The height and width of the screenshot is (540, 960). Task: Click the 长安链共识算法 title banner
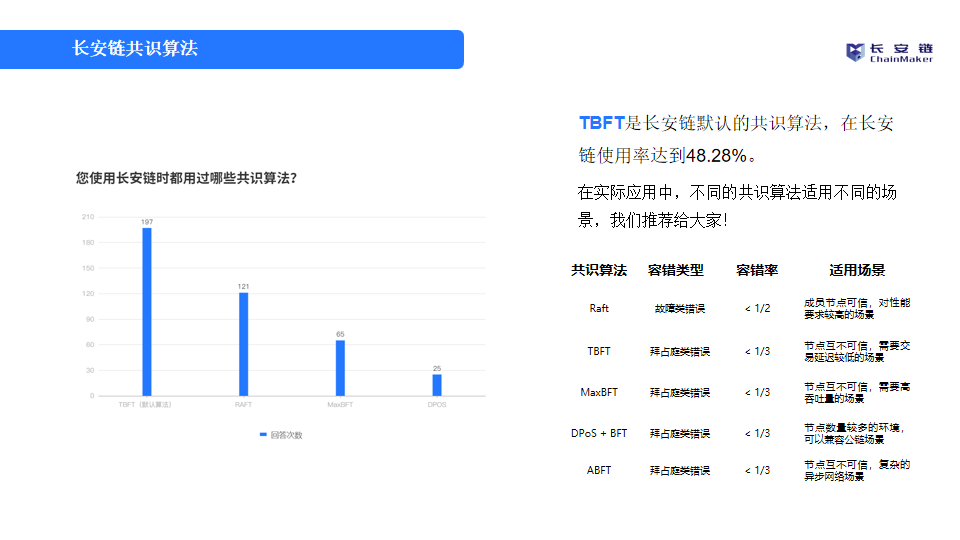(231, 49)
